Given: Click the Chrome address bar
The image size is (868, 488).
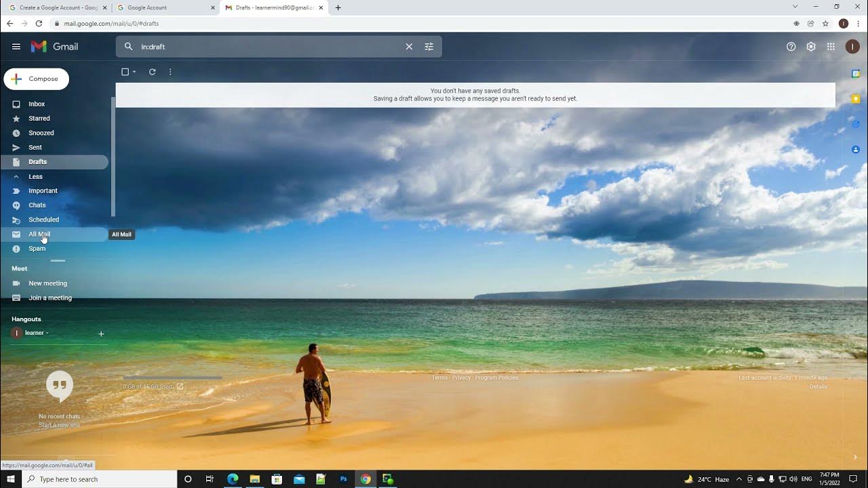Looking at the screenshot, I should [420, 23].
